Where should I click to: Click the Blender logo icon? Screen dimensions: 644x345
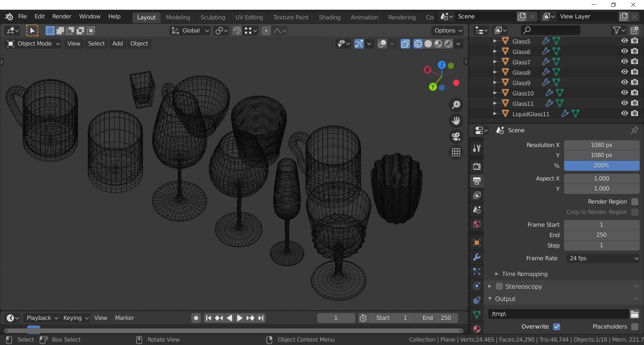click(x=9, y=16)
